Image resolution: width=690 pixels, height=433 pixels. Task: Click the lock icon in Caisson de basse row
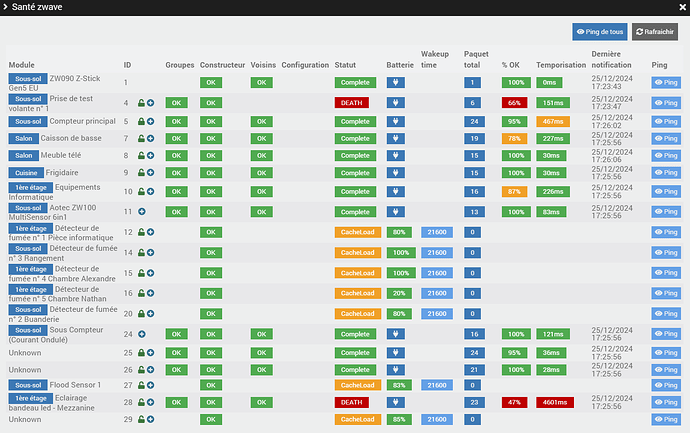tap(142, 138)
